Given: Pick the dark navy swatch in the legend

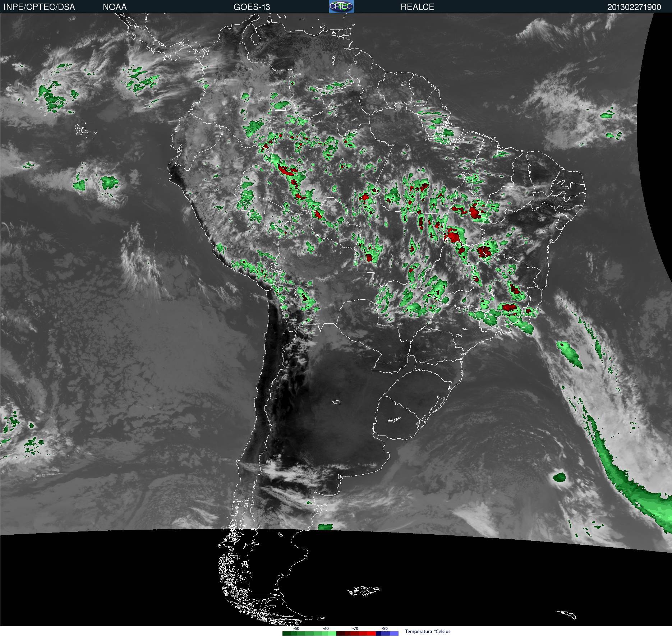Looking at the screenshot, I should pos(378,633).
